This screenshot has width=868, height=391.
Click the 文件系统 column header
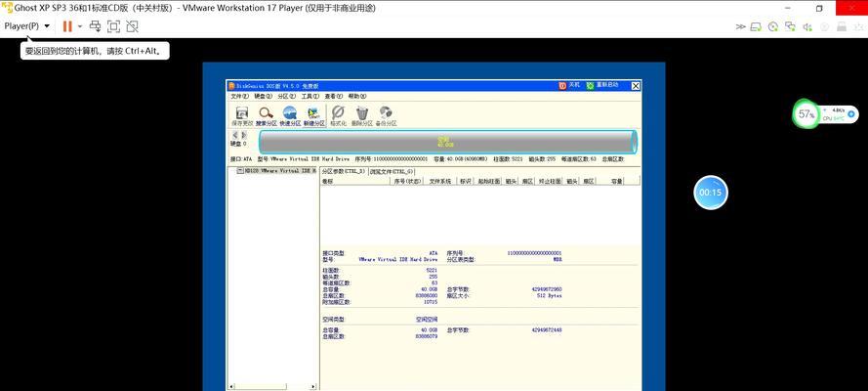pos(440,181)
